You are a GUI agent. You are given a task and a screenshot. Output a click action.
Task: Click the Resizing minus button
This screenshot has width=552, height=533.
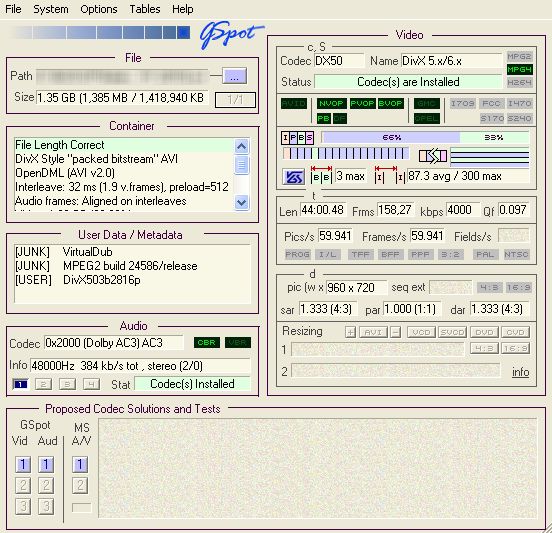(396, 332)
